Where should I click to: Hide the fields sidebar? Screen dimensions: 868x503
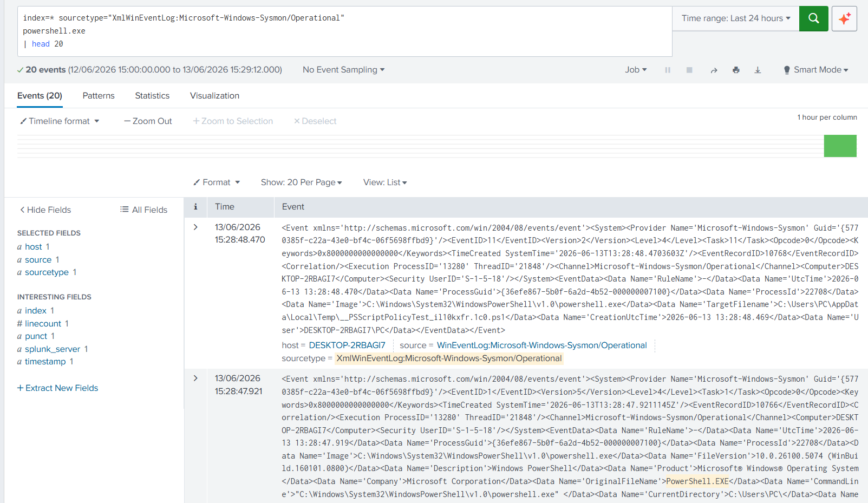(x=45, y=210)
